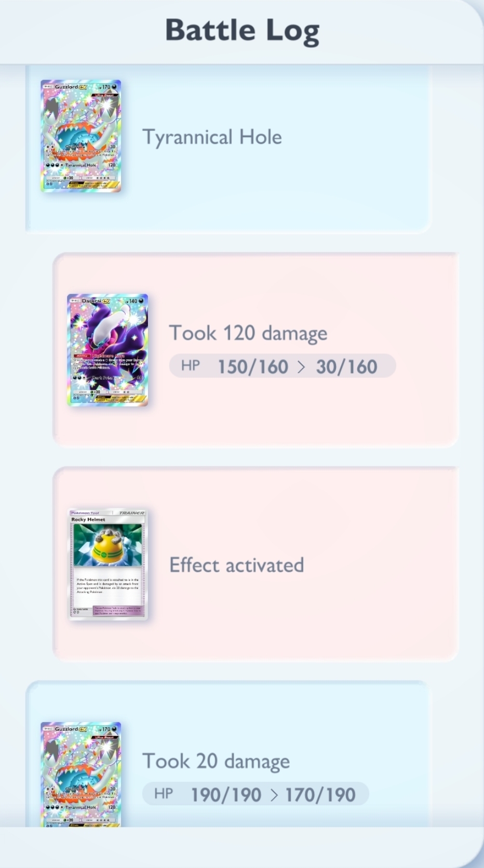Tap the 30/160 remaining HP value

tap(346, 366)
